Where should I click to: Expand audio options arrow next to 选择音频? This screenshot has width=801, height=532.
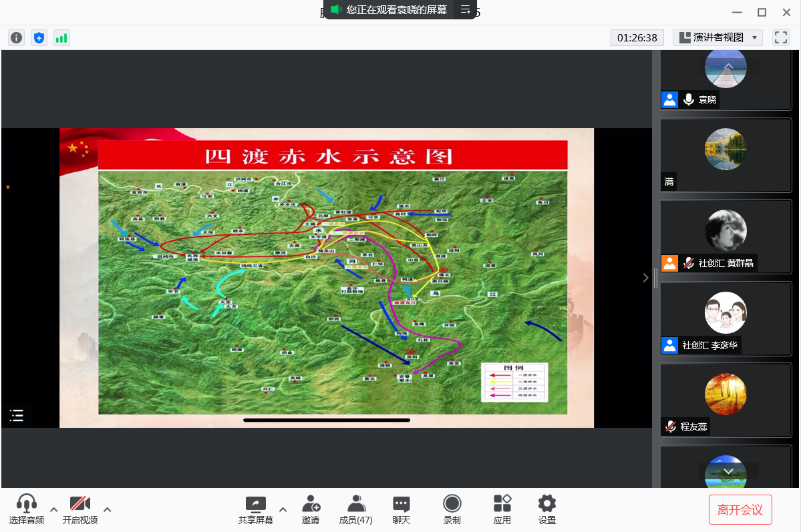(54, 509)
